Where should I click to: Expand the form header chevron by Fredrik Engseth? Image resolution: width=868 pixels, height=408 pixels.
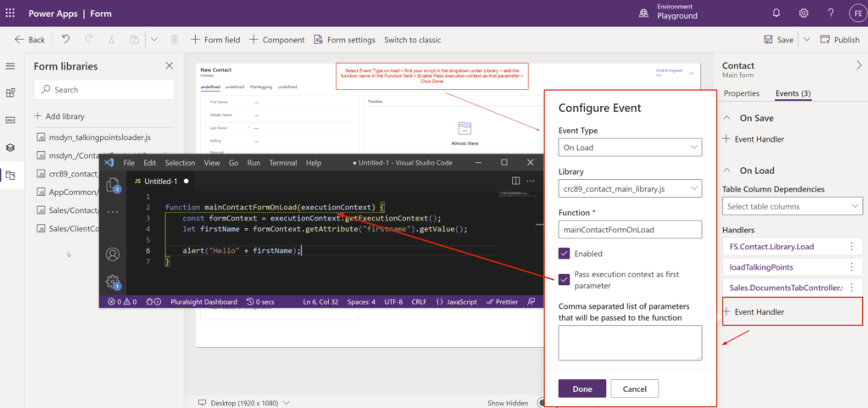[691, 72]
